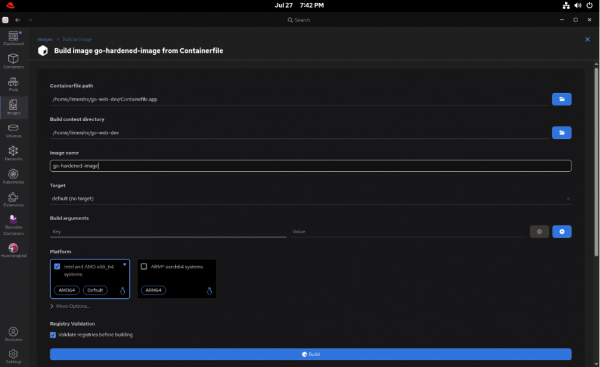This screenshot has width=600, height=367.
Task: Open the clock showing Jul 27 7:42 PM
Action: click(x=299, y=5)
